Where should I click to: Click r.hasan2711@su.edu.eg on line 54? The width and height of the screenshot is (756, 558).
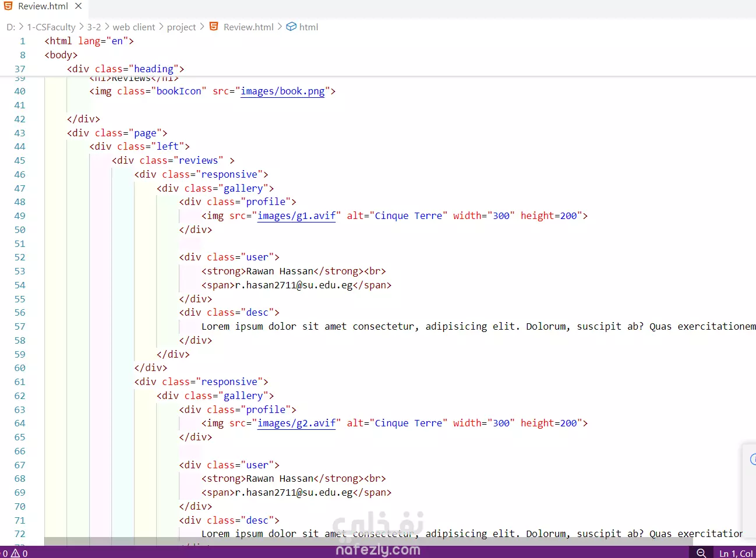[294, 285]
